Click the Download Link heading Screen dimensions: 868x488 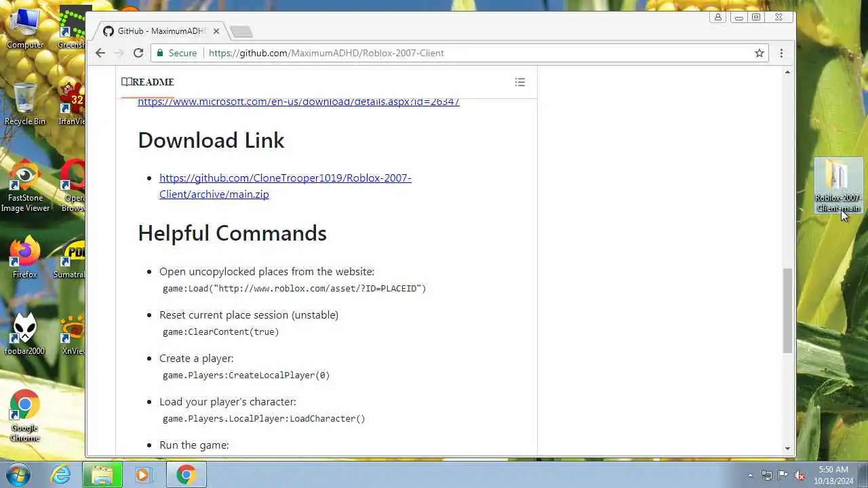[211, 140]
